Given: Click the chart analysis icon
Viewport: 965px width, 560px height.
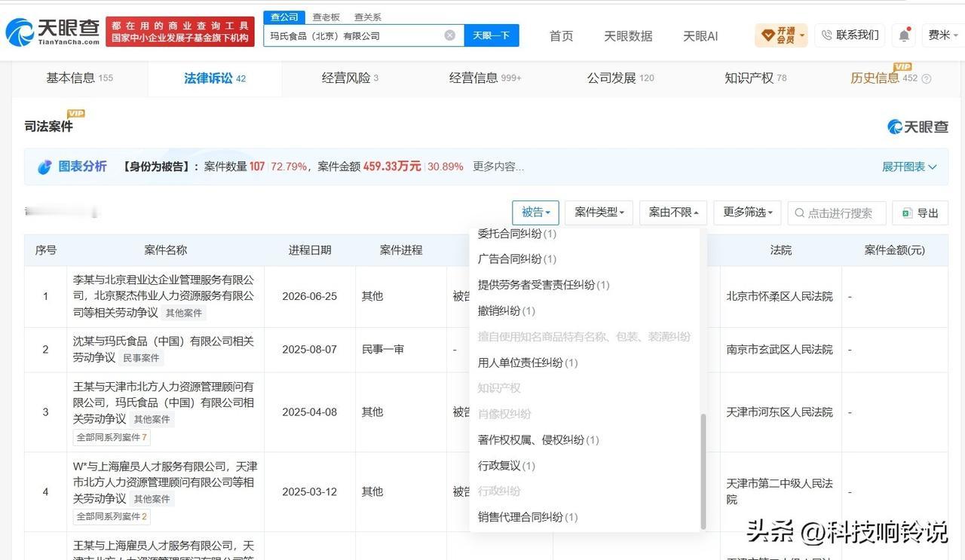Looking at the screenshot, I should point(44,167).
